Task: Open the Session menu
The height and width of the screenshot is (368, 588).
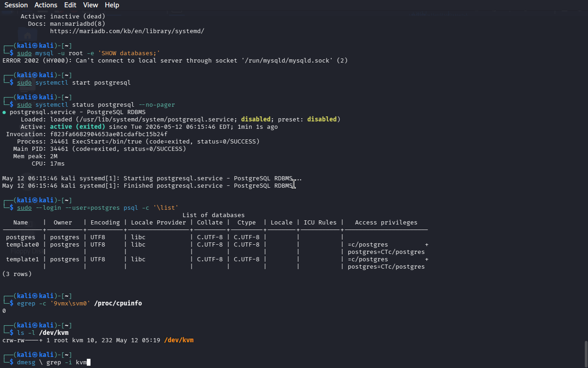Action: coord(16,5)
